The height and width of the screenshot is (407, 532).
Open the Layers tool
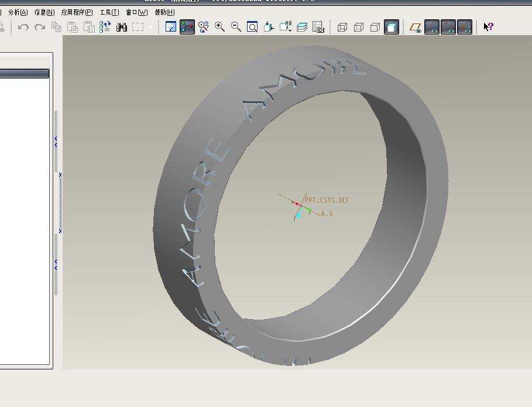(x=301, y=27)
